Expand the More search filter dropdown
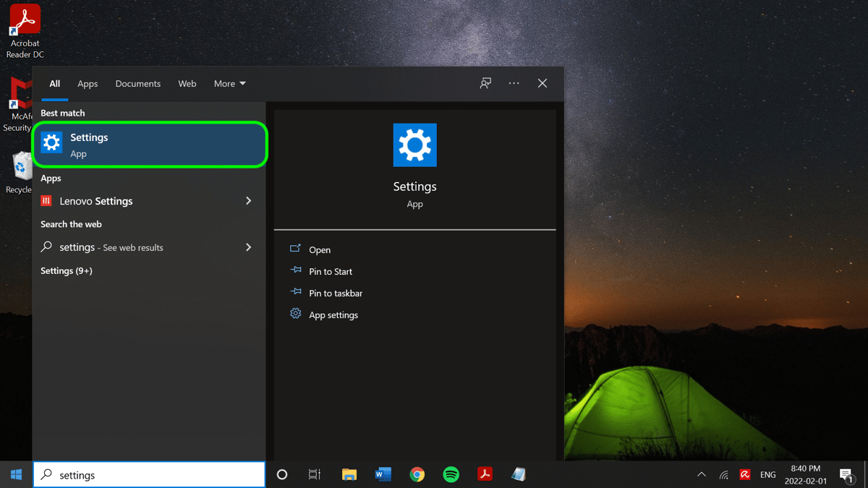 (x=229, y=83)
